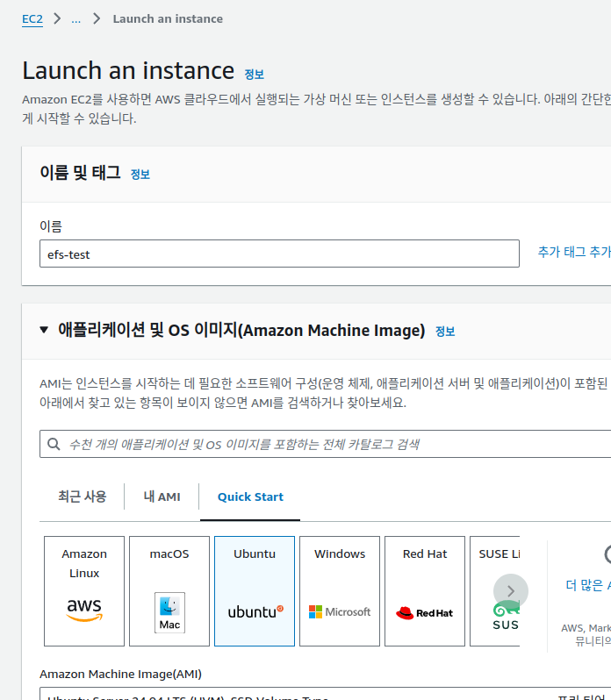Pick the Windows Microsoft AMI tile
611x700 pixels.
coord(340,590)
